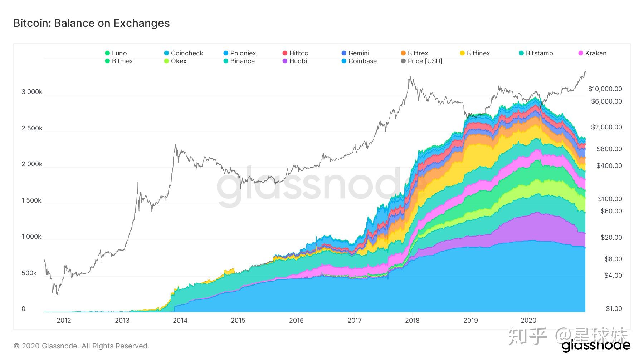Click the red Hitbtc legend dot
Screen dimensions: 644x362
[x=285, y=53]
